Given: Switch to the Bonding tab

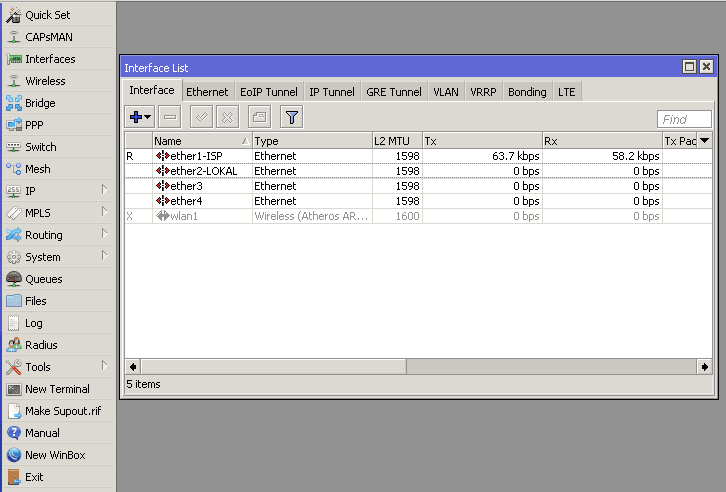Looking at the screenshot, I should (x=527, y=92).
